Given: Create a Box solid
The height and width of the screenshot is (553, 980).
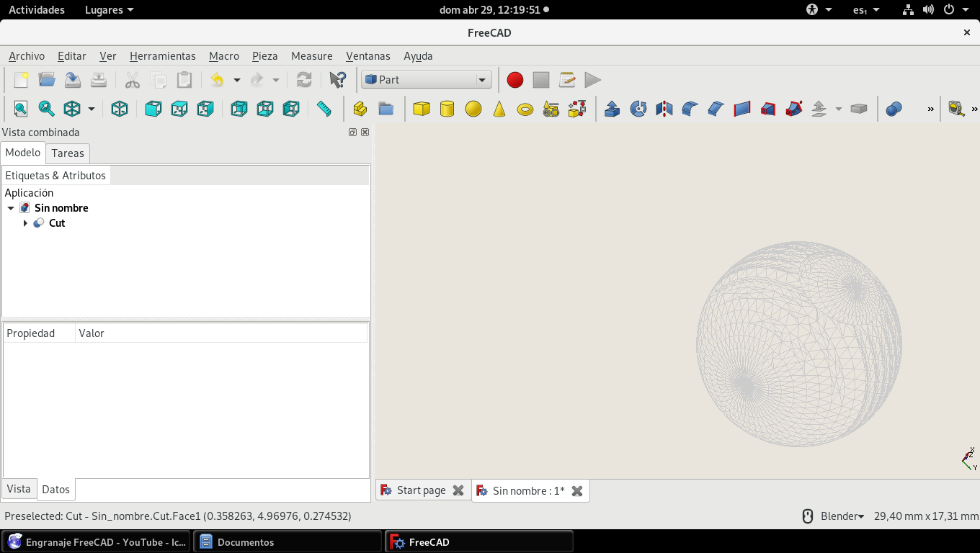Looking at the screenshot, I should click(422, 109).
